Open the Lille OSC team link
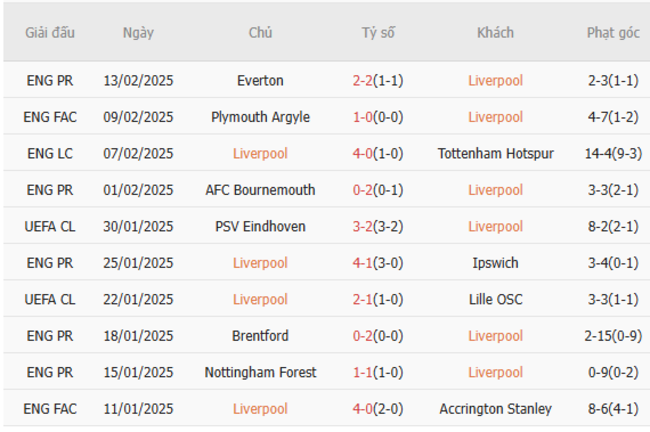650x432 pixels. 495,299
